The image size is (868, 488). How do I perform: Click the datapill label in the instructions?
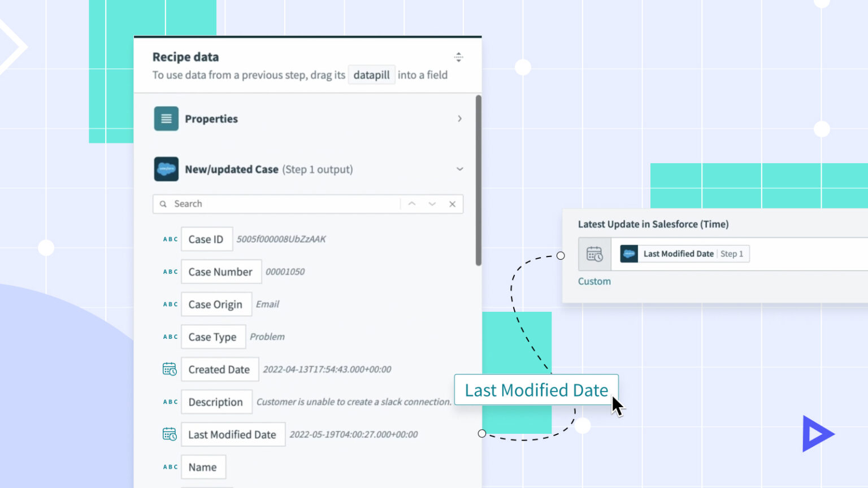(371, 75)
